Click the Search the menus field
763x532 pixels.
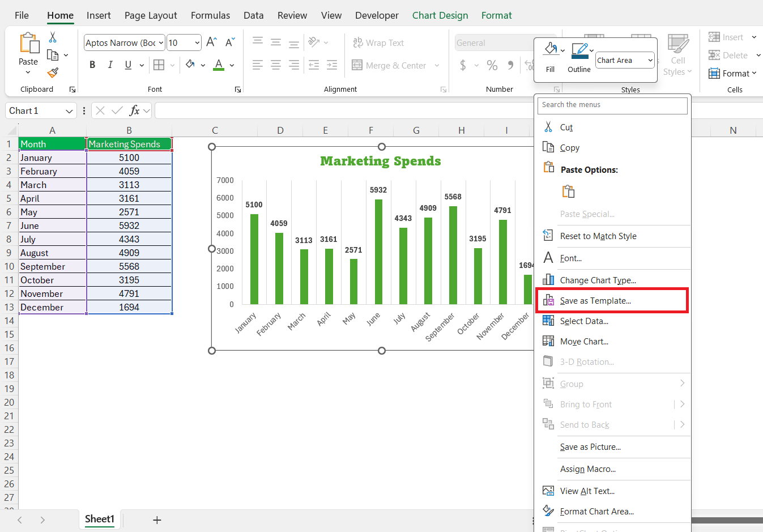[612, 105]
